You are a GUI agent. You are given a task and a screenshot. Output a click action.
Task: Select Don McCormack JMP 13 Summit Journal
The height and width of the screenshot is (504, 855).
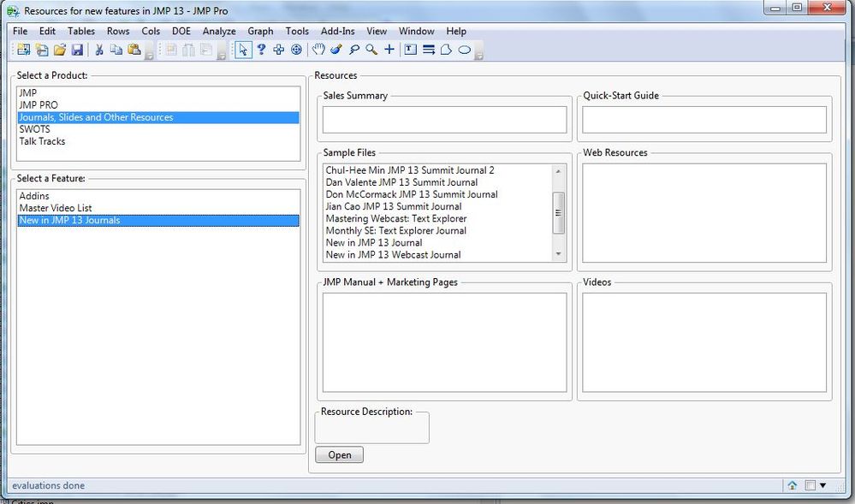pyautogui.click(x=437, y=194)
